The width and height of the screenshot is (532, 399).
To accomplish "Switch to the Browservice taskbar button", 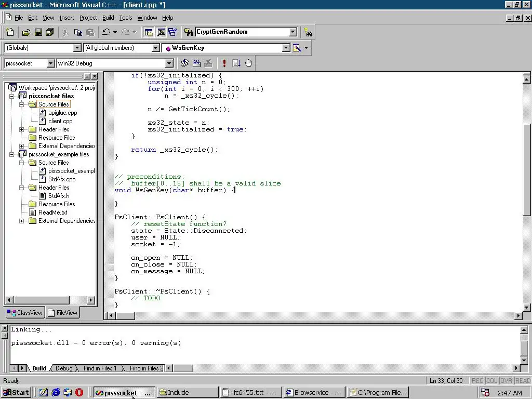I will [x=314, y=393].
